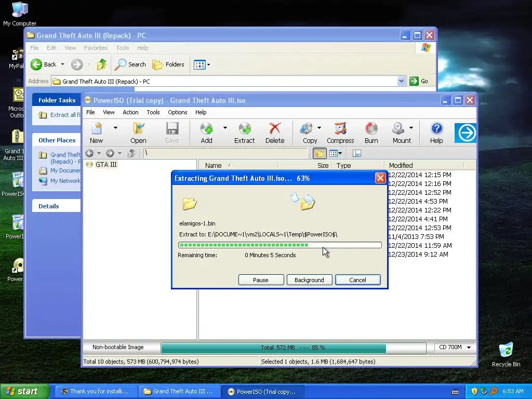This screenshot has height=399, width=532.
Task: Sort by Modified column header
Action: point(424,166)
